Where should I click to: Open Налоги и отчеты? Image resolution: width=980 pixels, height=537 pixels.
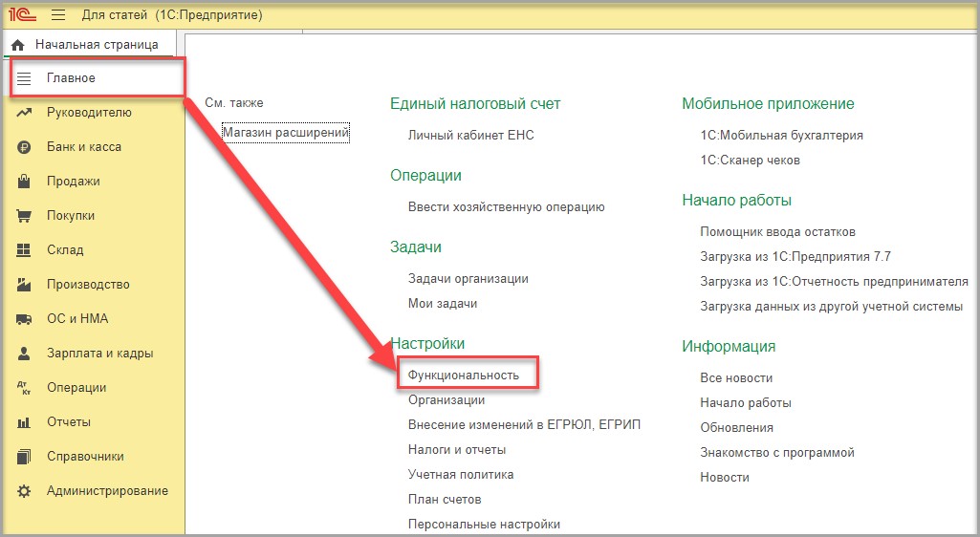coord(457,450)
